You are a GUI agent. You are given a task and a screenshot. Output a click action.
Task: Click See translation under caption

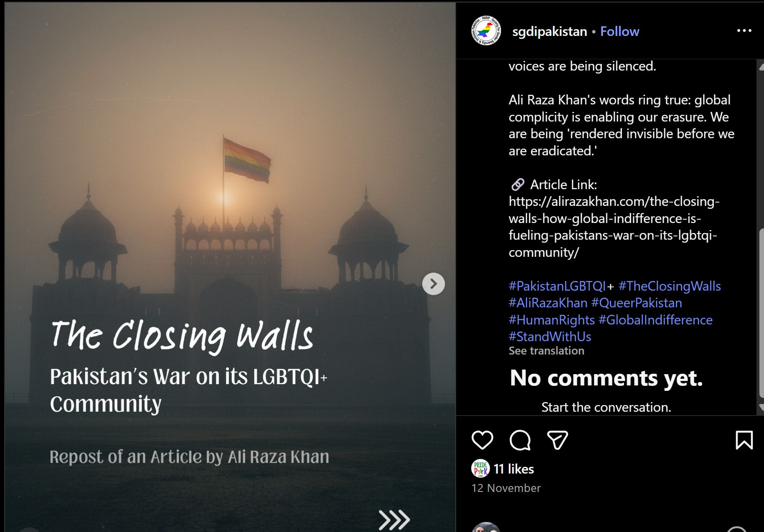(x=546, y=351)
